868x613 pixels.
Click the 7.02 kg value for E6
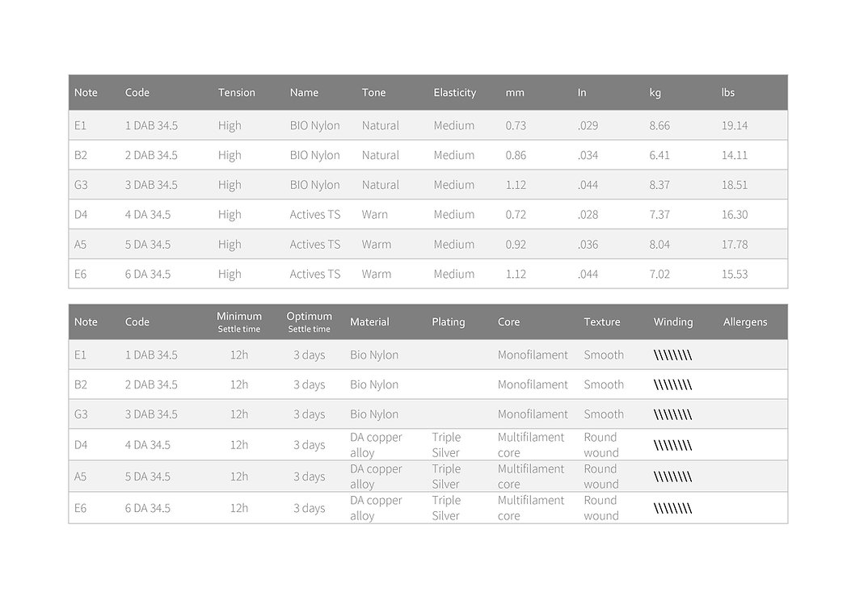click(659, 275)
